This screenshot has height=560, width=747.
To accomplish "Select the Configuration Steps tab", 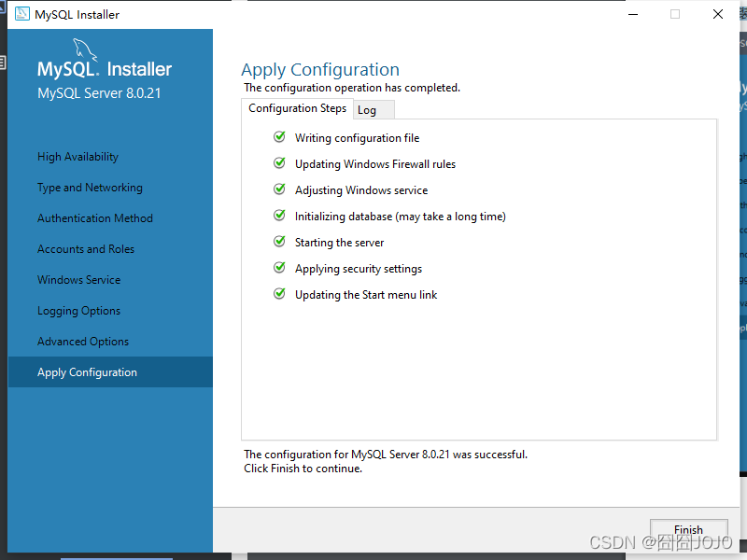I will [x=297, y=108].
